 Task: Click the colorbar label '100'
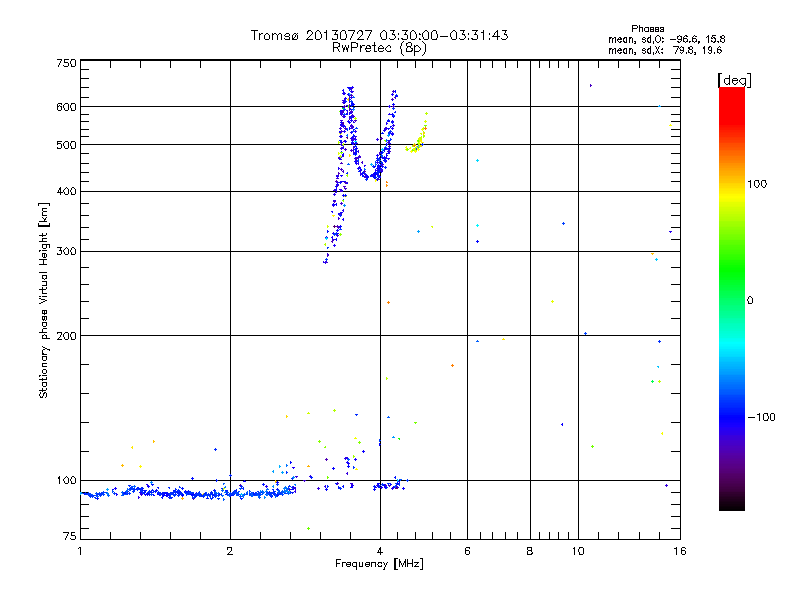coord(757,184)
